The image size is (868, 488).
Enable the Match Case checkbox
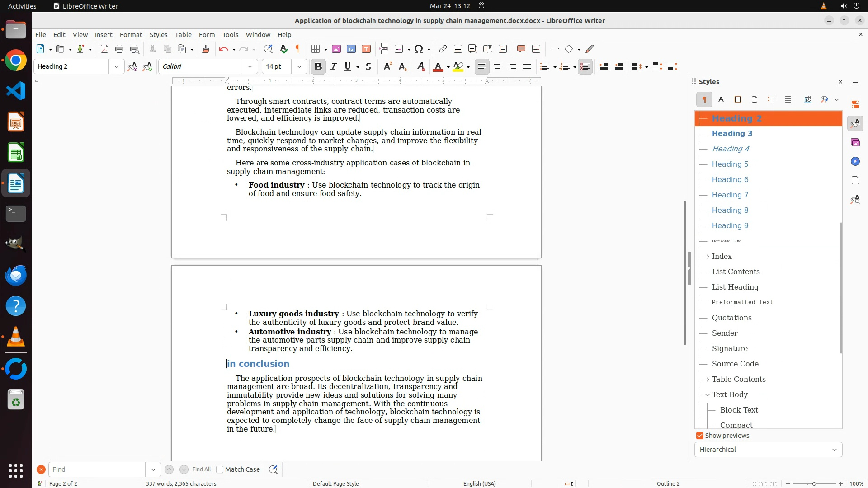pos(220,469)
